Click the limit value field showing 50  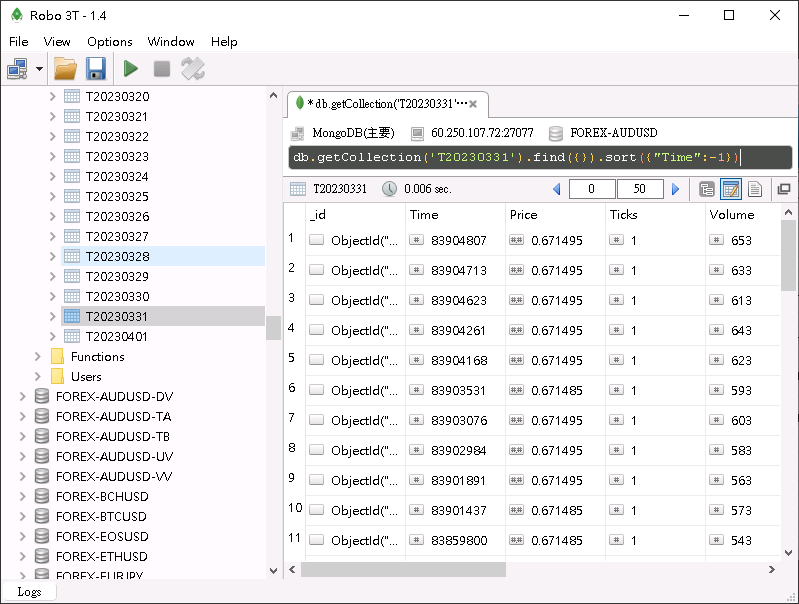640,189
